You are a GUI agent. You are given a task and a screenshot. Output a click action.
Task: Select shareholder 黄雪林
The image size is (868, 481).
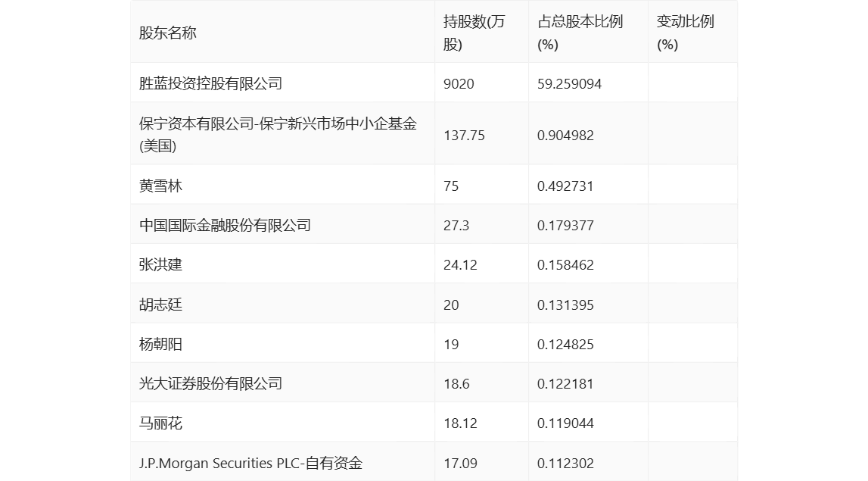[161, 186]
